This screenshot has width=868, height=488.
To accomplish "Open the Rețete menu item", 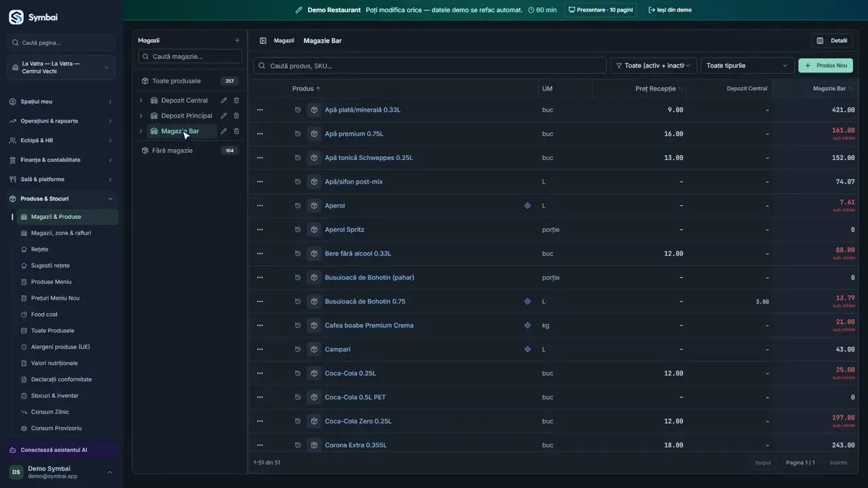I will click(x=39, y=249).
